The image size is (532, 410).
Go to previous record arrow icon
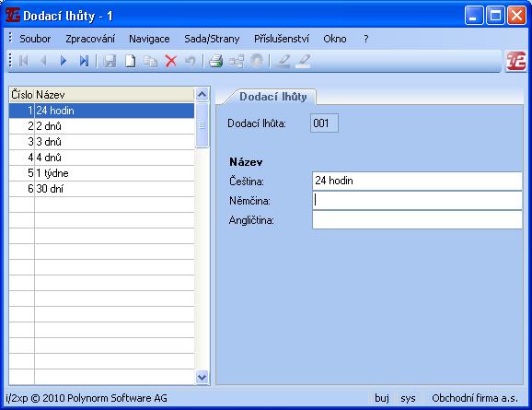43,61
